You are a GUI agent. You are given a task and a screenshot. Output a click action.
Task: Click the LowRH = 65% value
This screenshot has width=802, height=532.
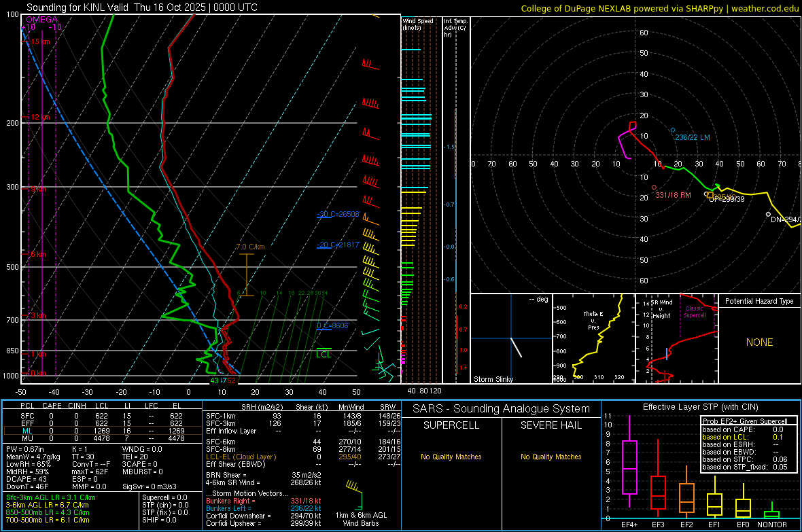pos(29,464)
